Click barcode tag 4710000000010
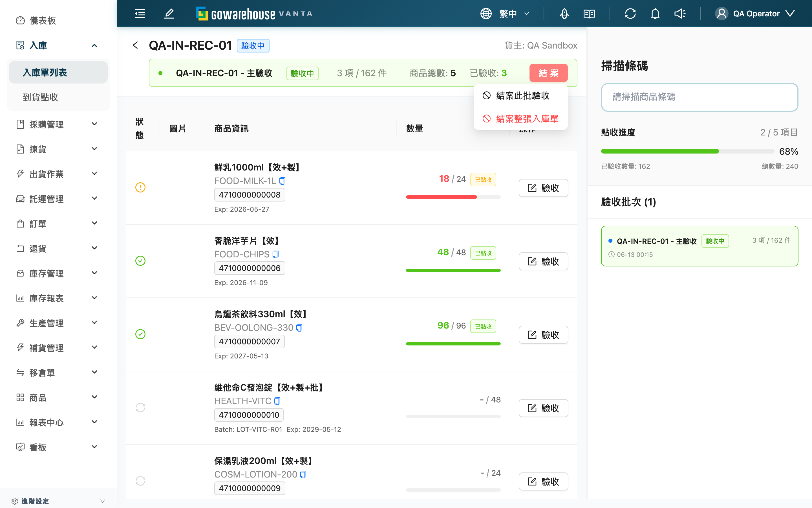Viewport: 812px width, 508px height. click(249, 415)
